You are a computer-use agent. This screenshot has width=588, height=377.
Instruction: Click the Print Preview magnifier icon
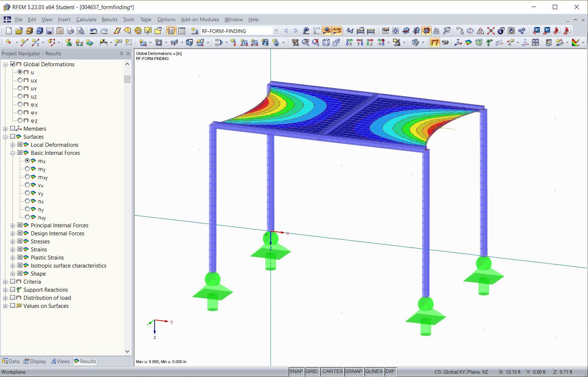(81, 31)
